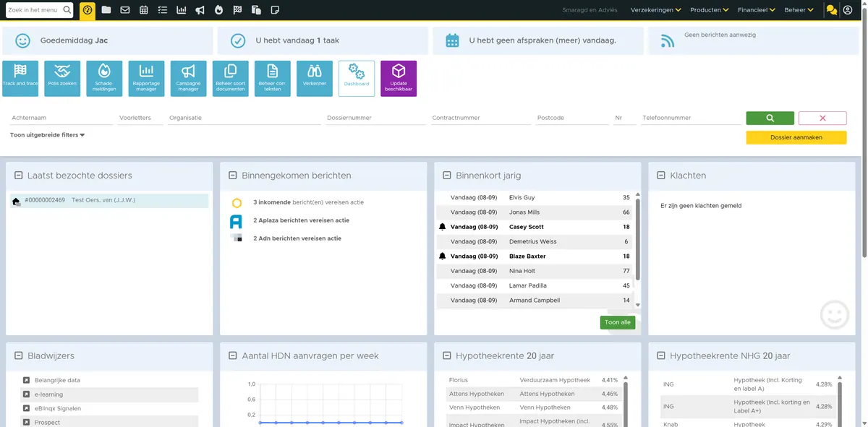Collapse the Bladwijzers panel
Image resolution: width=868 pixels, height=427 pixels.
(x=17, y=355)
